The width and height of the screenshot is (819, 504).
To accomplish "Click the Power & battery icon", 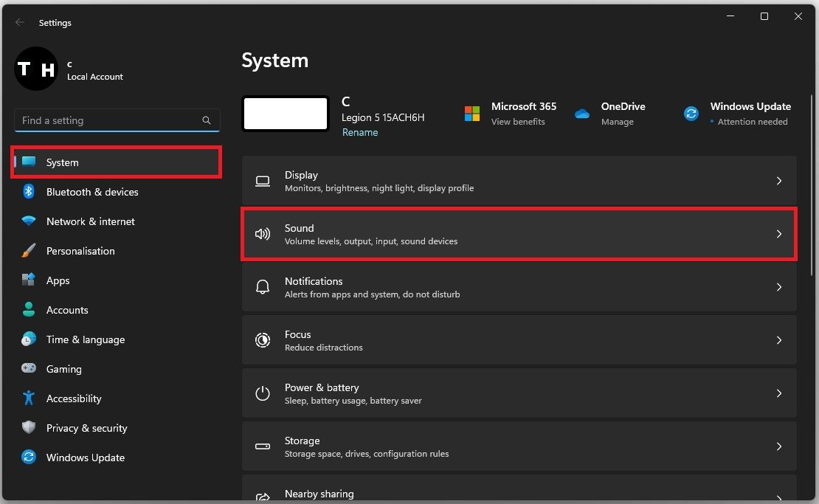I will [263, 393].
